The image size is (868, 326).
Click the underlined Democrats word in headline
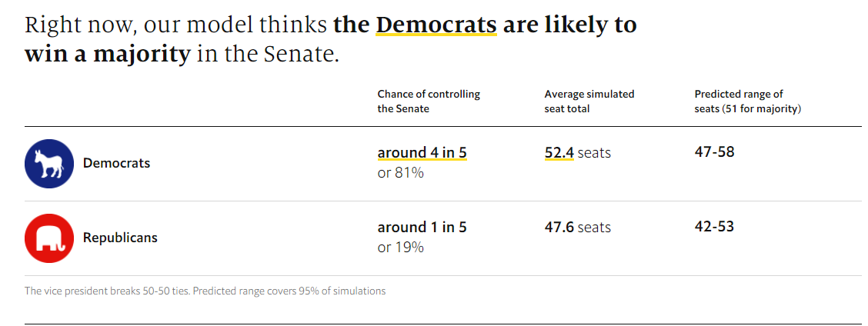[x=436, y=25]
